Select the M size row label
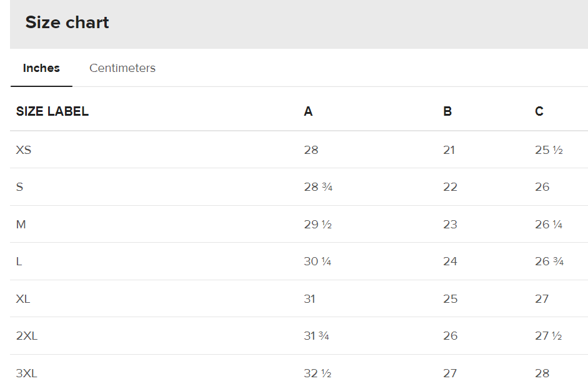The image size is (588, 391). (x=21, y=225)
